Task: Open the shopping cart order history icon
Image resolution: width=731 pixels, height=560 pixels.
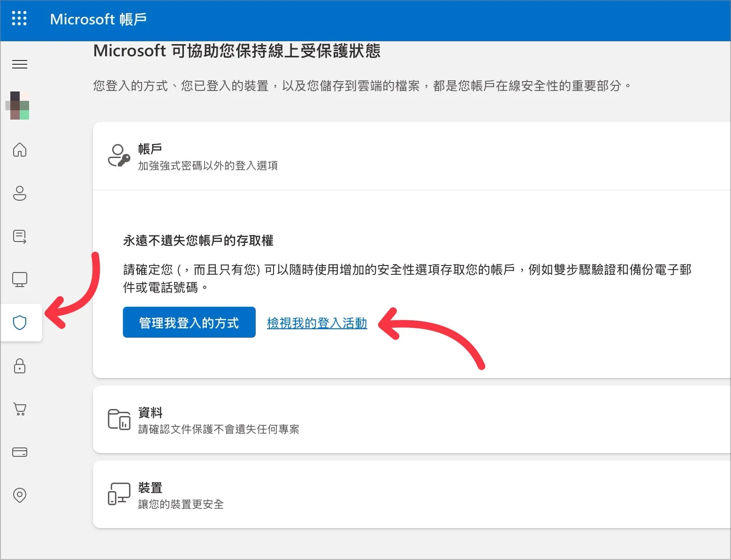Action: pos(20,409)
